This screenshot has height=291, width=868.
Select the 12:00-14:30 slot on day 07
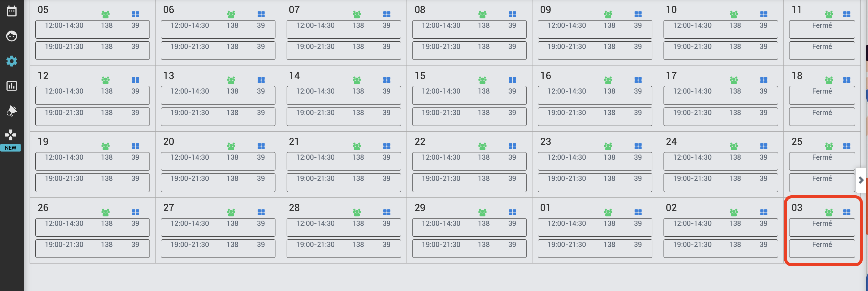[343, 29]
